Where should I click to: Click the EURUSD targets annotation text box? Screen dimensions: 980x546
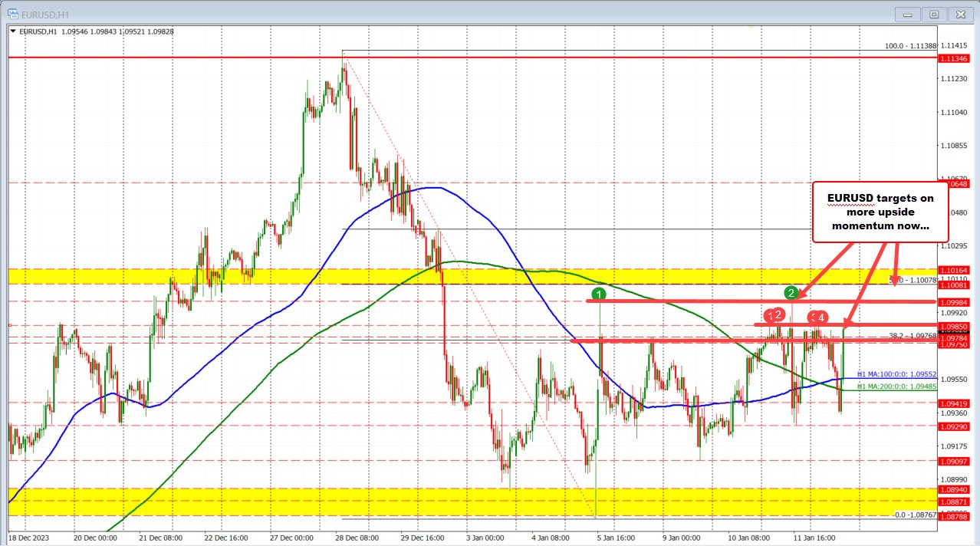click(880, 212)
